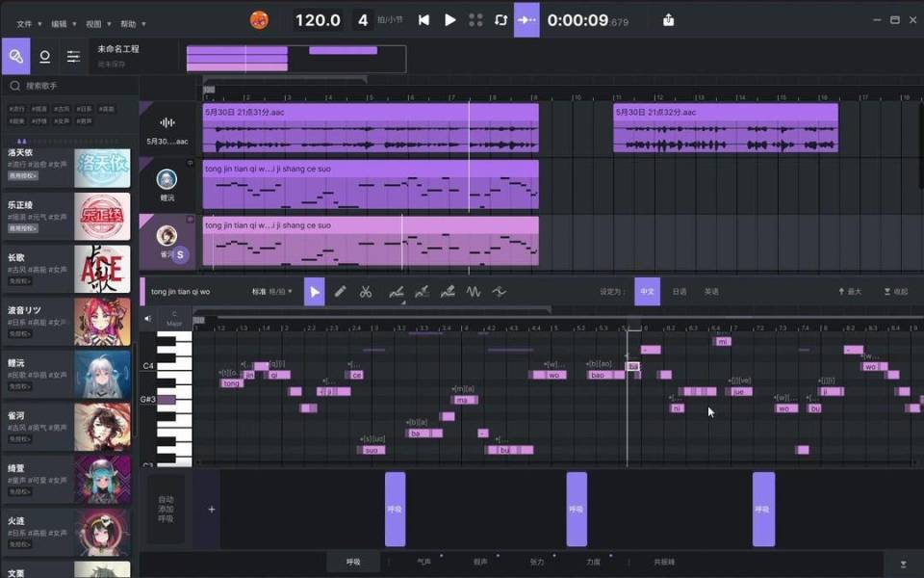Screen dimensions: 924x578
Task: Open the 视图 menu
Action: tap(97, 23)
